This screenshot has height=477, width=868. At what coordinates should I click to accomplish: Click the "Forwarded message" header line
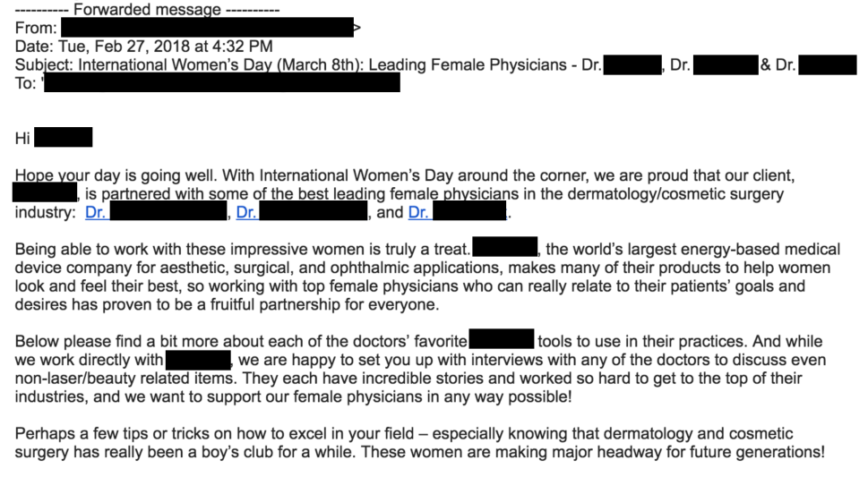coord(147,10)
